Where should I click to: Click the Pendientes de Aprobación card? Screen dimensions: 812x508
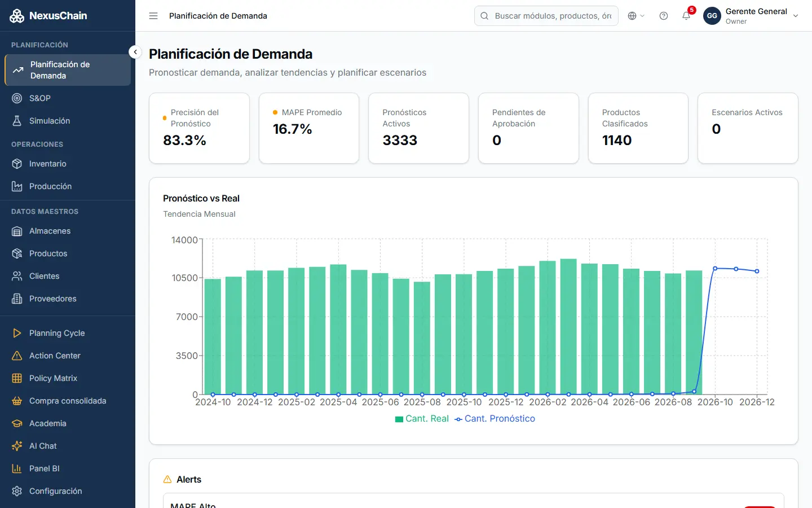pos(528,128)
